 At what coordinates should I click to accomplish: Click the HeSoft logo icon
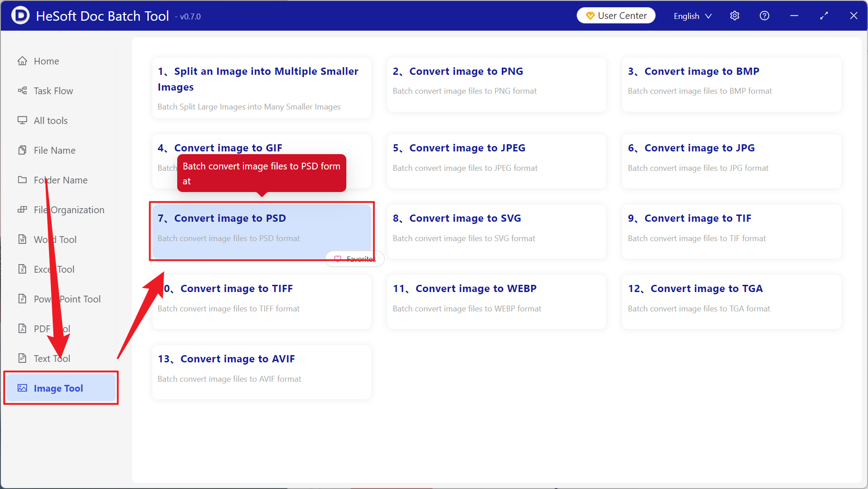click(x=20, y=15)
